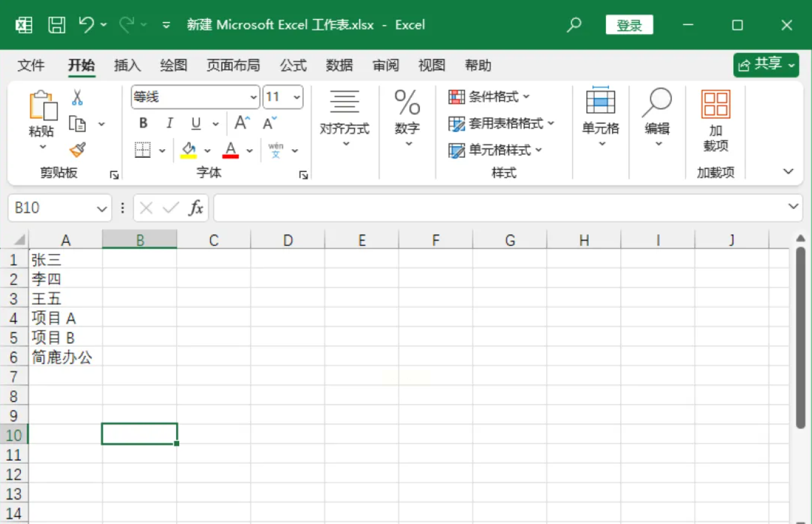The width and height of the screenshot is (812, 524).
Task: Open the Borders icon in font group
Action: (x=143, y=150)
